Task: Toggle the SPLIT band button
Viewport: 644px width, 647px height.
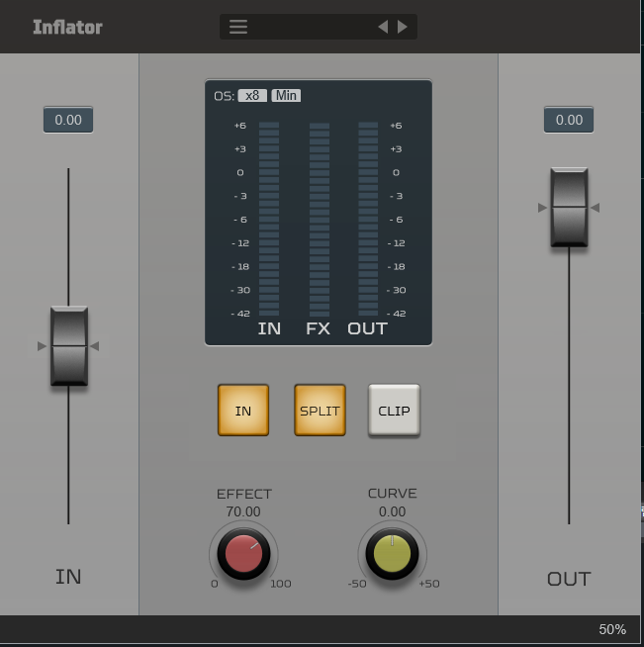Action: [x=320, y=411]
